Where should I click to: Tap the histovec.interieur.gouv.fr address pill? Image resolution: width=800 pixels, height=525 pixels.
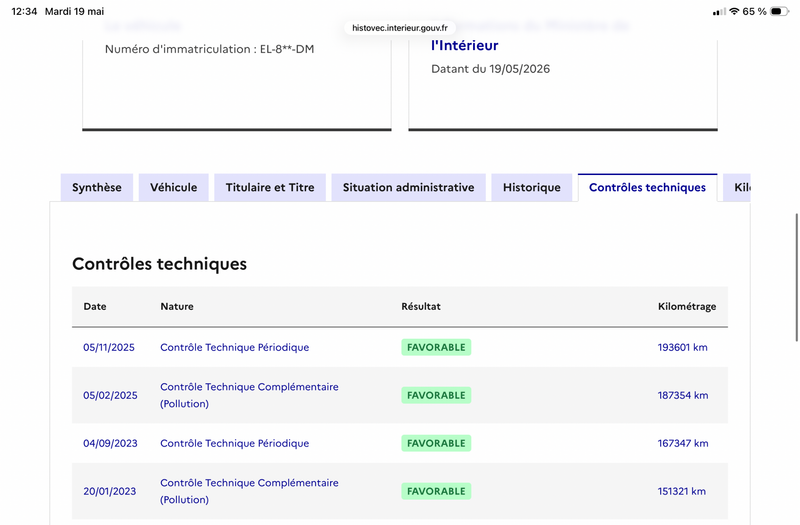click(399, 28)
